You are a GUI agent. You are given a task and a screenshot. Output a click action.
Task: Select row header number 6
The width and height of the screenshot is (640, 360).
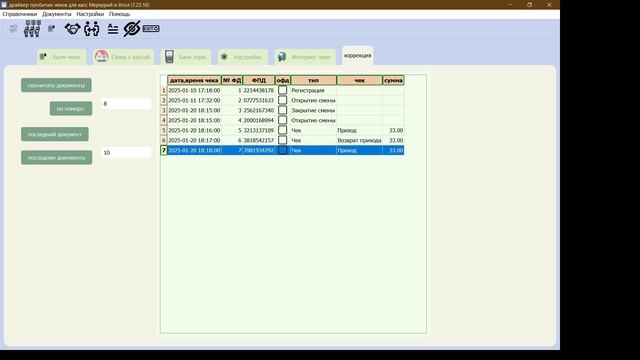click(x=164, y=140)
